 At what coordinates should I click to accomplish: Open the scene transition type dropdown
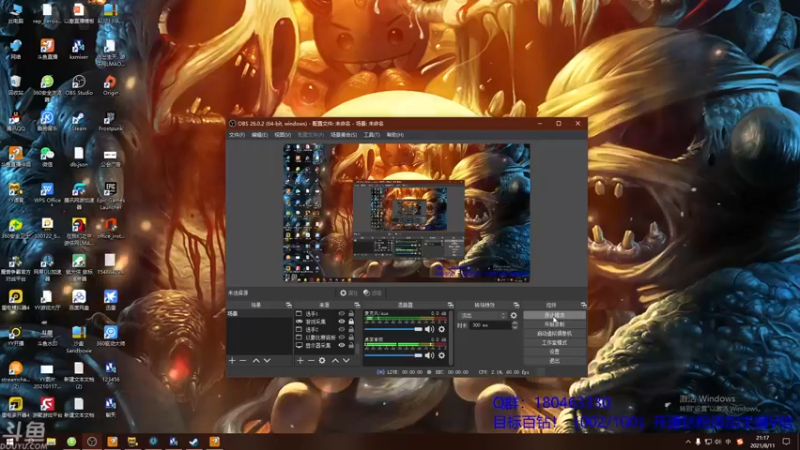tap(482, 316)
